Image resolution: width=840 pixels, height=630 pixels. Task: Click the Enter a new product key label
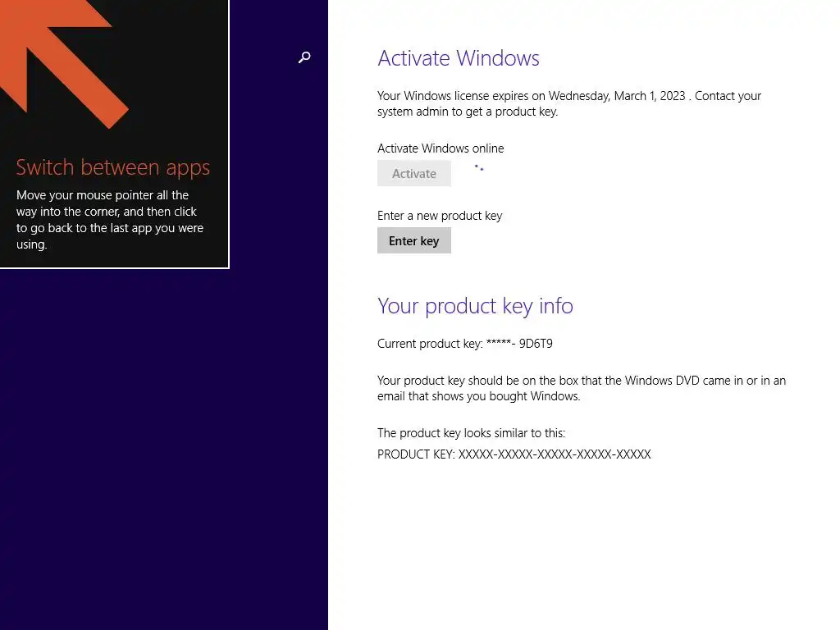(x=440, y=216)
